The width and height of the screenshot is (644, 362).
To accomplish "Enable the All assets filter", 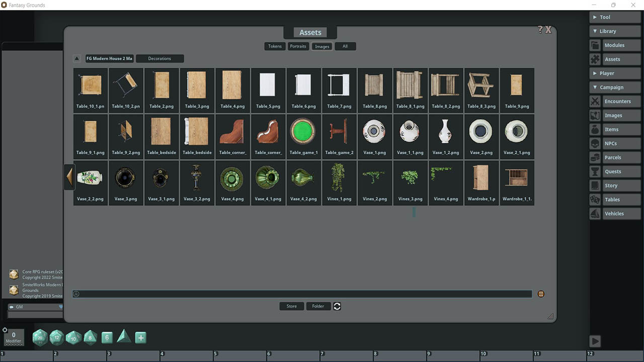I will coord(345,46).
